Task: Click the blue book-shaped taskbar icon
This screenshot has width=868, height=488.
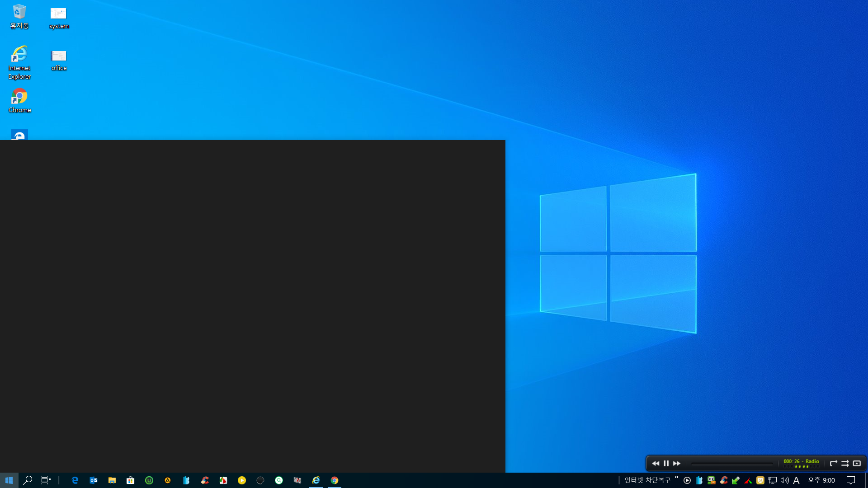Action: point(186,480)
